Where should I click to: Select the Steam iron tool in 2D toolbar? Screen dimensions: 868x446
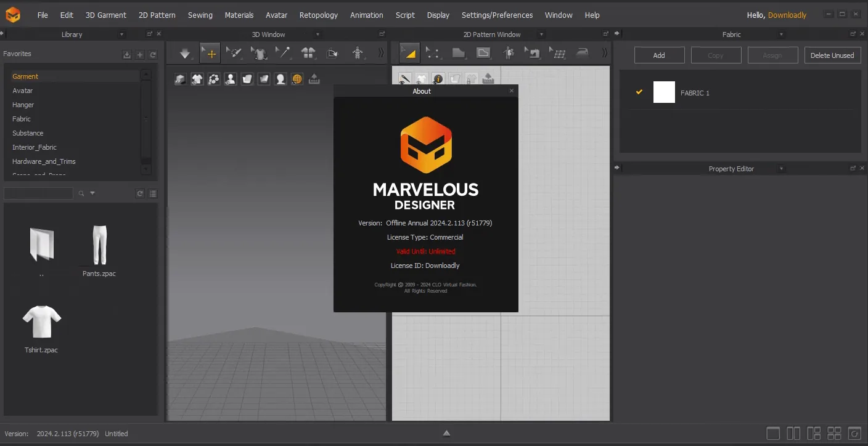click(x=581, y=54)
